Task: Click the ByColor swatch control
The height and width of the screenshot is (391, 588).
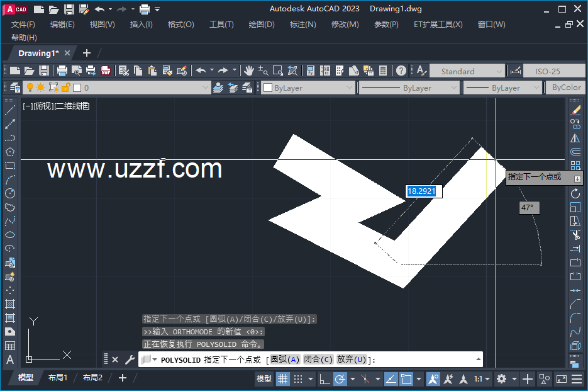Action: tap(565, 88)
